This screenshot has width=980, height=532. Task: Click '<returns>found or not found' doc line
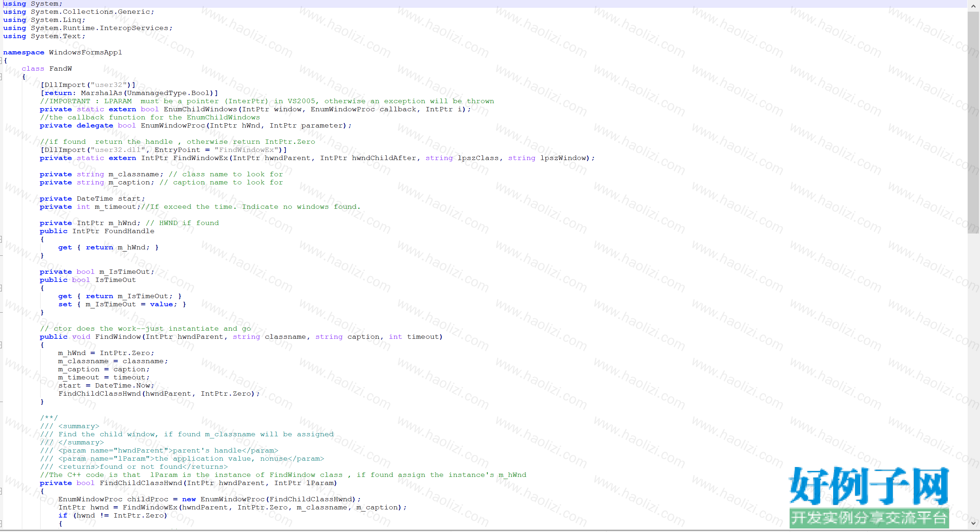tap(134, 467)
